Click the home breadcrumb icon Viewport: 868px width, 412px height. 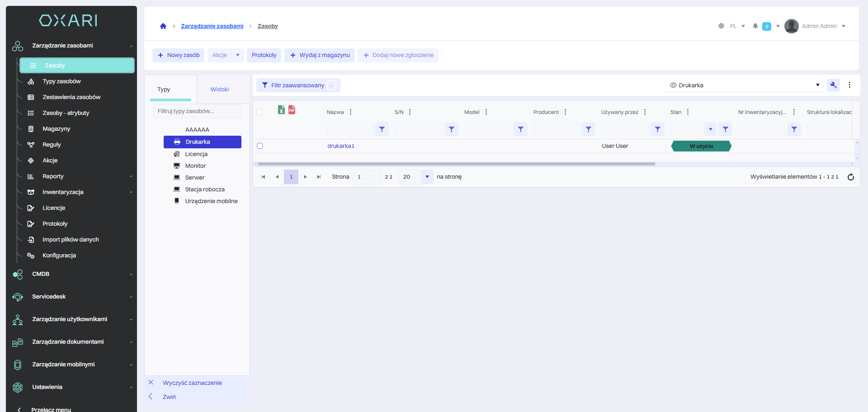coord(163,26)
